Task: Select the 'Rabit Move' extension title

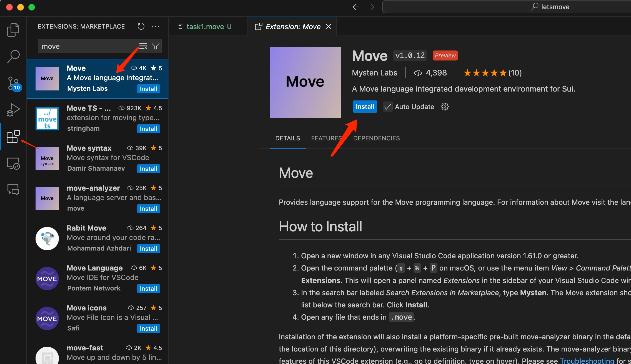Action: pyautogui.click(x=86, y=228)
